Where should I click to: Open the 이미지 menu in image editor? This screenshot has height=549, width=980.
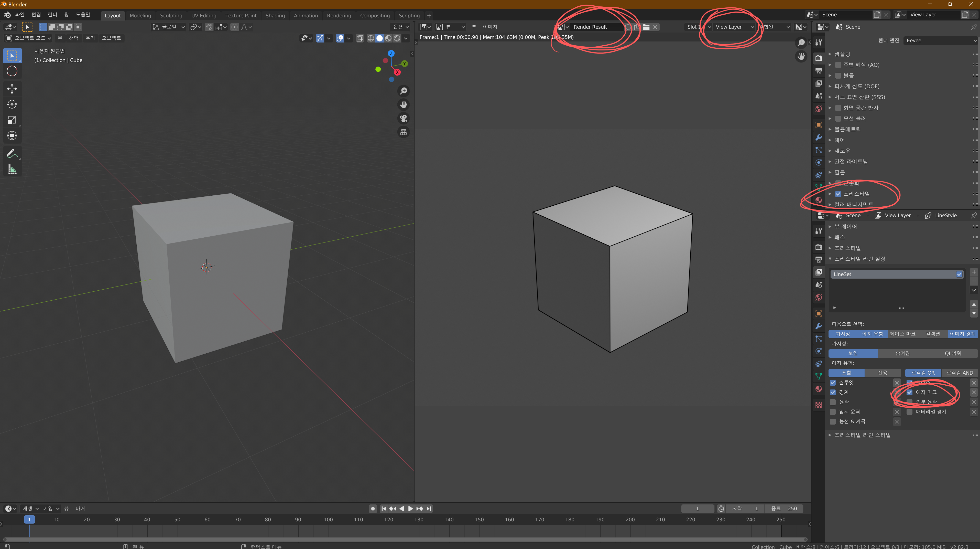pos(490,27)
